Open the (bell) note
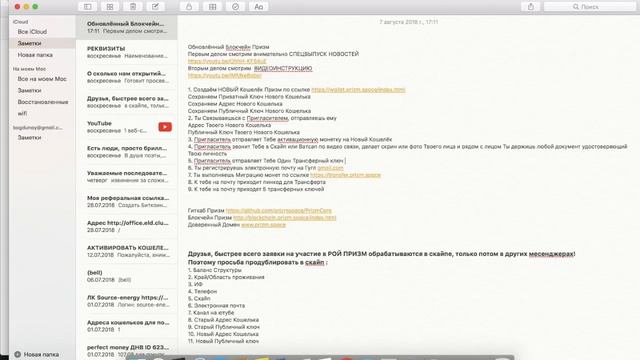Screen dimensions: 640x360 [x=127, y=276]
